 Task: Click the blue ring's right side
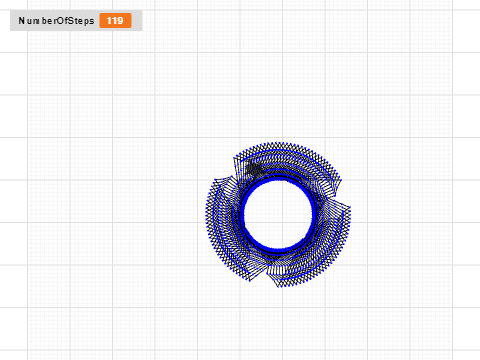point(314,214)
